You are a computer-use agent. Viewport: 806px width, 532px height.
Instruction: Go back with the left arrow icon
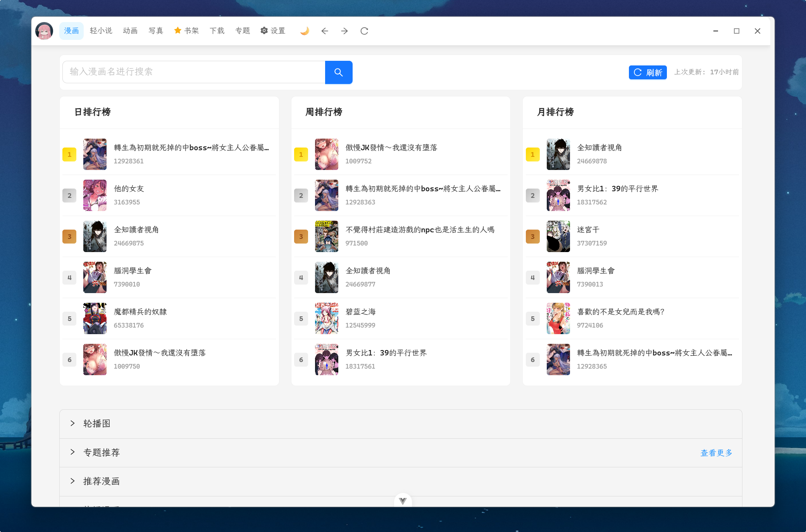click(x=325, y=31)
